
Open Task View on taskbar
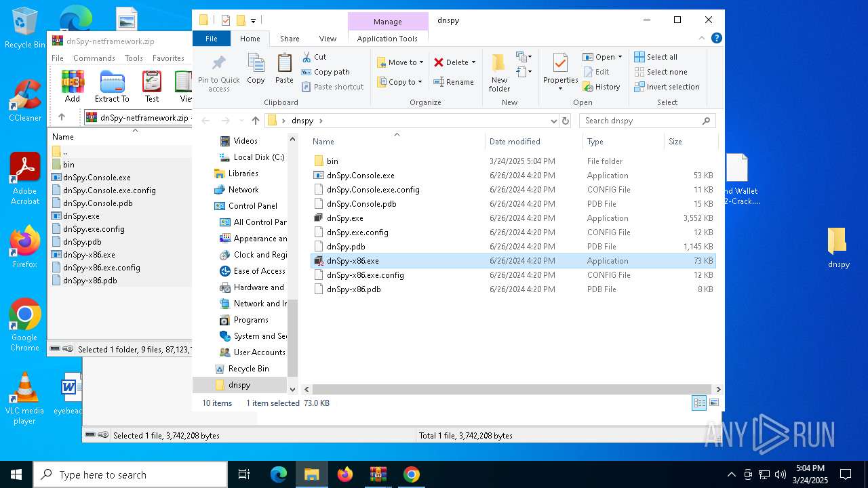click(244, 474)
